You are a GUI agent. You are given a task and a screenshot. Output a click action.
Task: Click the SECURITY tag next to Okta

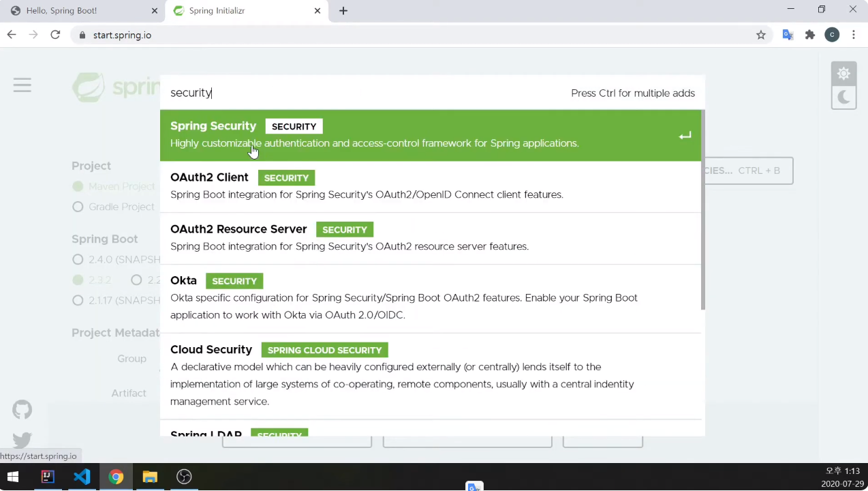[x=234, y=281]
